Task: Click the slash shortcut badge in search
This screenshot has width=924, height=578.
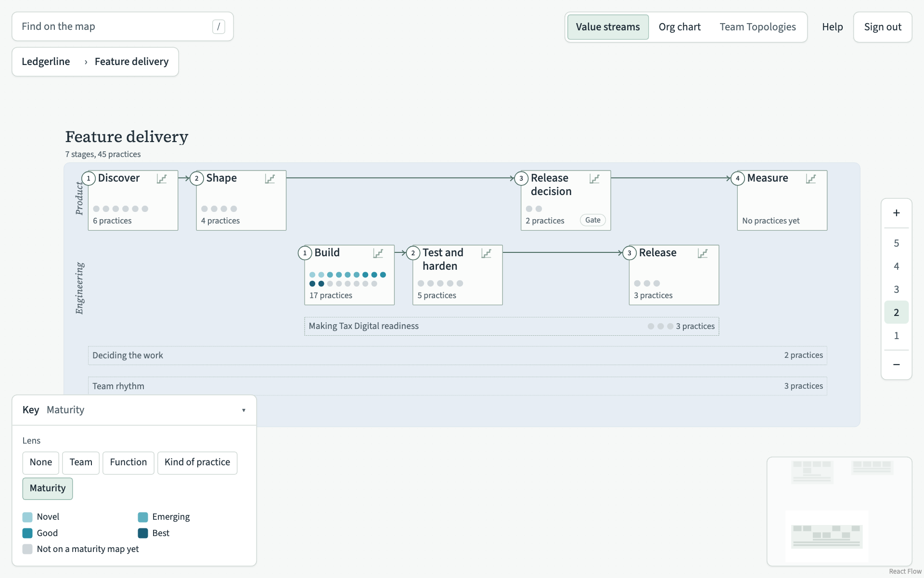Action: coord(218,26)
